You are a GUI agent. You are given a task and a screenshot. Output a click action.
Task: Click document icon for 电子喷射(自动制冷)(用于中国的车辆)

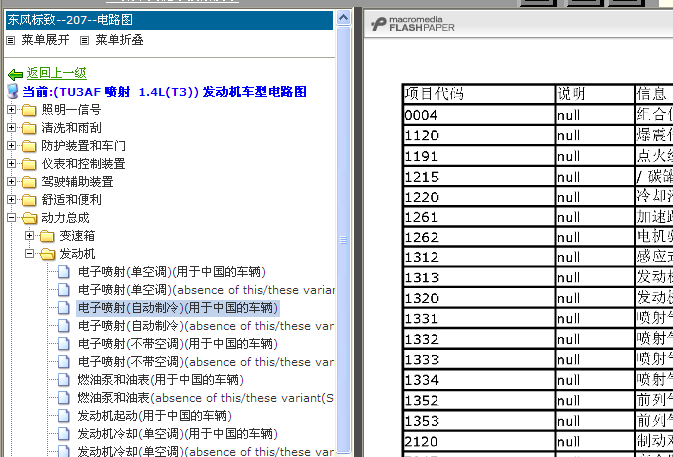(64, 308)
